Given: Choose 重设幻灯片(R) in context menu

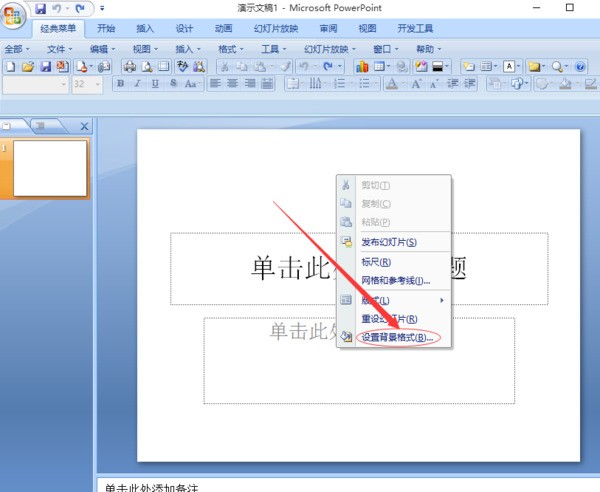Looking at the screenshot, I should [x=394, y=319].
